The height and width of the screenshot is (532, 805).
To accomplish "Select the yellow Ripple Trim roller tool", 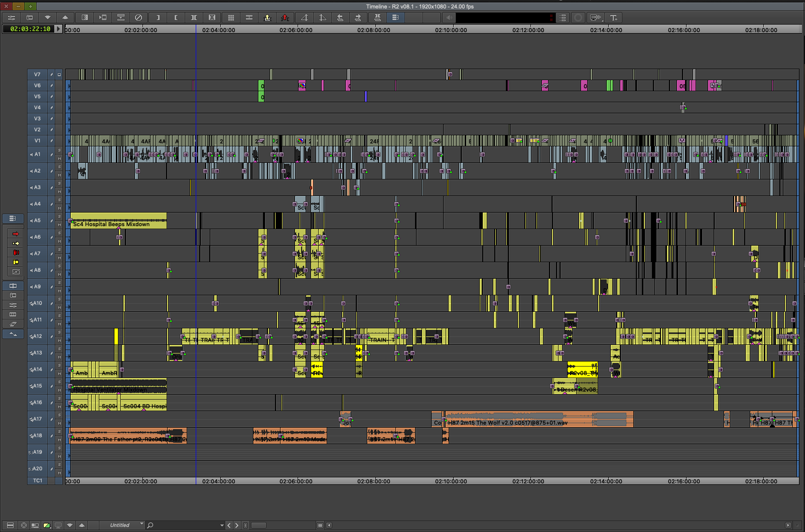I will [x=16, y=262].
